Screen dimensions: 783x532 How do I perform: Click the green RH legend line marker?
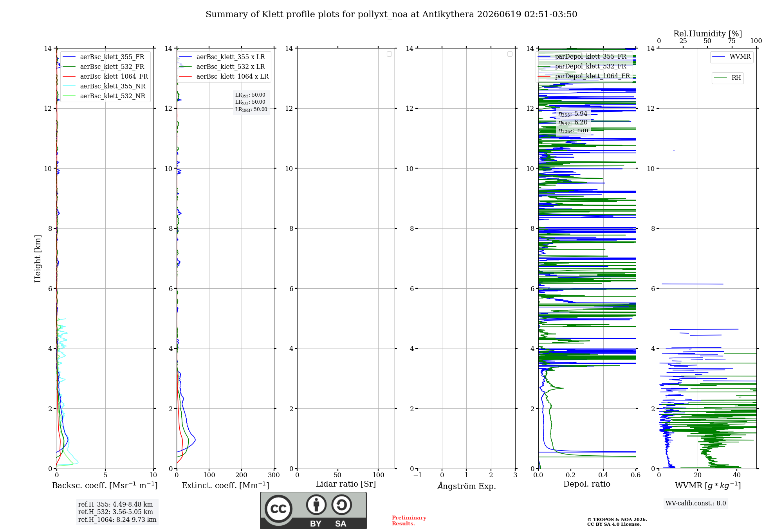coord(720,78)
